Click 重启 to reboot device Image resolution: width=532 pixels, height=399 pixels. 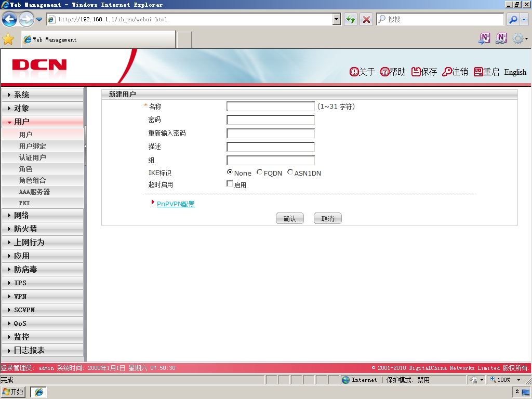[x=486, y=72]
